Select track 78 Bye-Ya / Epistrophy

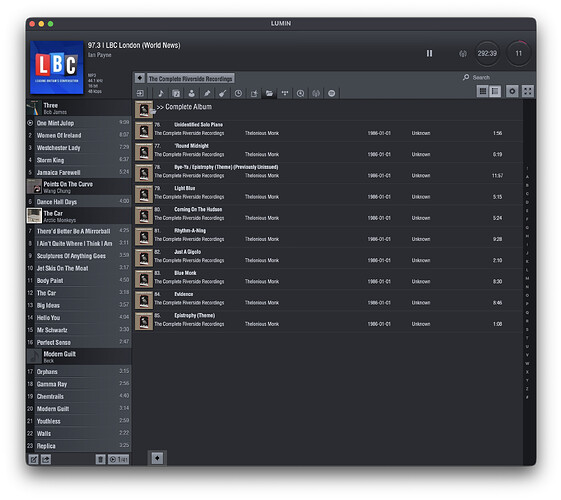(x=328, y=172)
